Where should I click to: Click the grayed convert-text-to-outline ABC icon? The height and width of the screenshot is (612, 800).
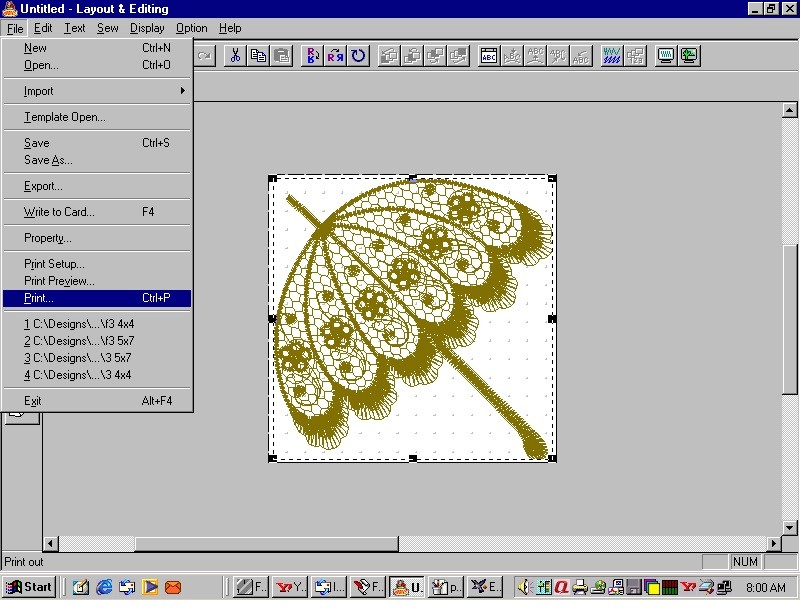click(x=512, y=56)
